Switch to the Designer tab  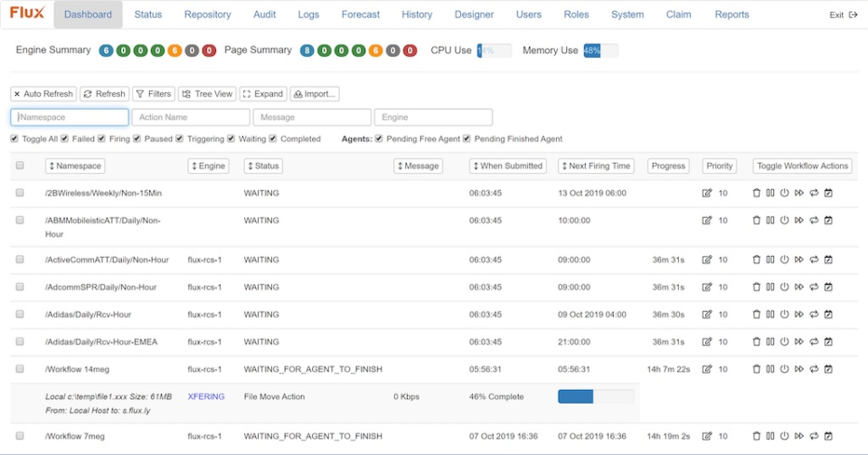[474, 14]
